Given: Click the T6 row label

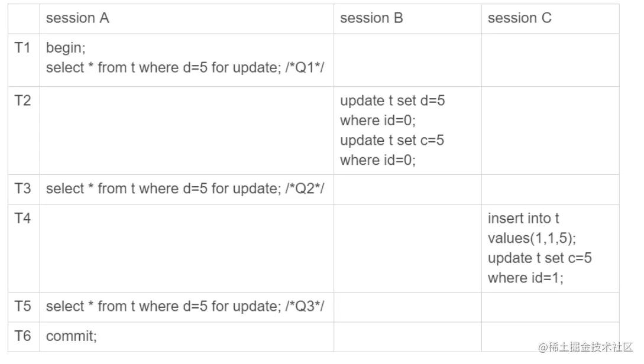Looking at the screenshot, I should (22, 336).
